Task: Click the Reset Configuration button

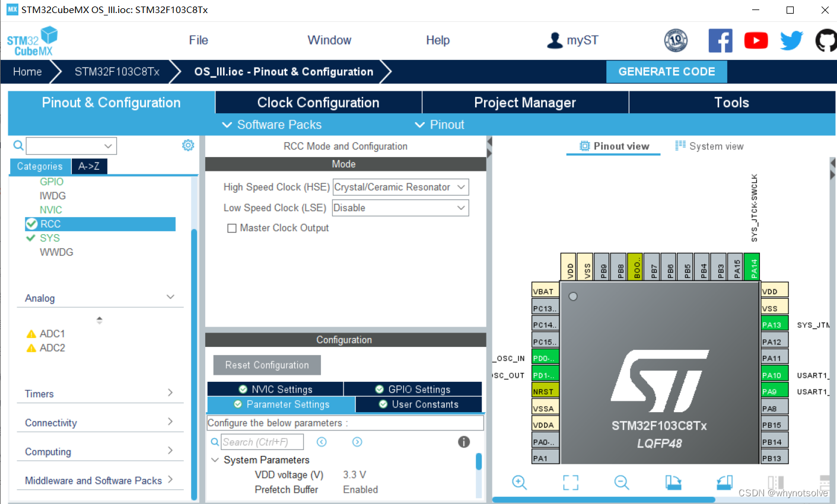Action: pyautogui.click(x=267, y=365)
